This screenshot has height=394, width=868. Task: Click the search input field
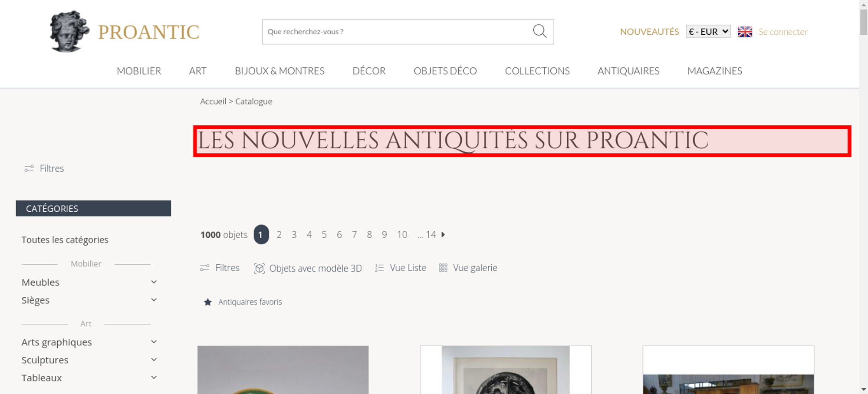(397, 32)
